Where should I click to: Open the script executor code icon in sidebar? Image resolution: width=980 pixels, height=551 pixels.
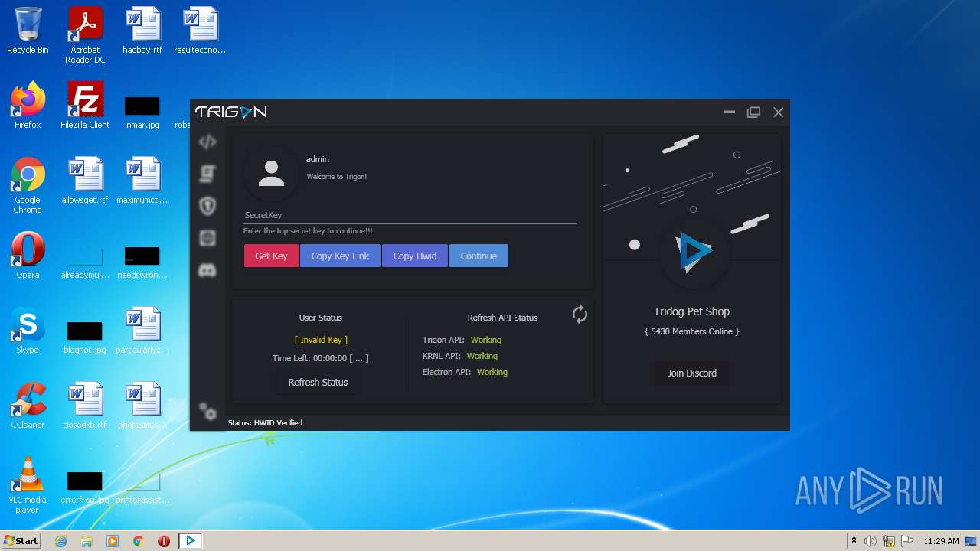point(207,142)
